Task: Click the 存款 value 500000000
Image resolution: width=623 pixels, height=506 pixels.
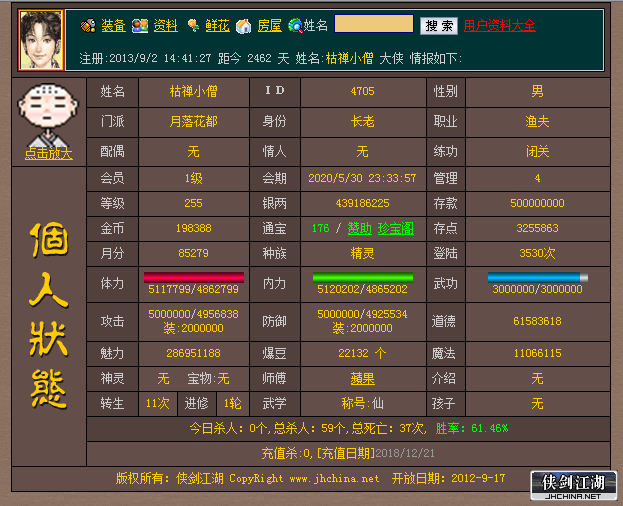Action: [x=537, y=203]
